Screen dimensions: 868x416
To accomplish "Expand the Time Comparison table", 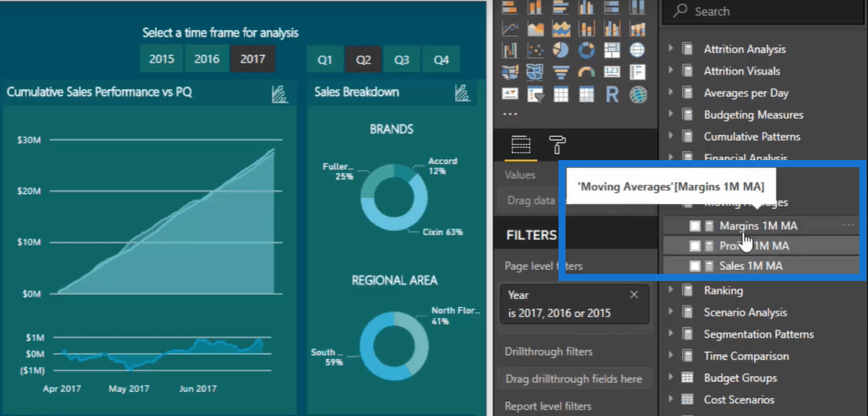I will point(670,356).
